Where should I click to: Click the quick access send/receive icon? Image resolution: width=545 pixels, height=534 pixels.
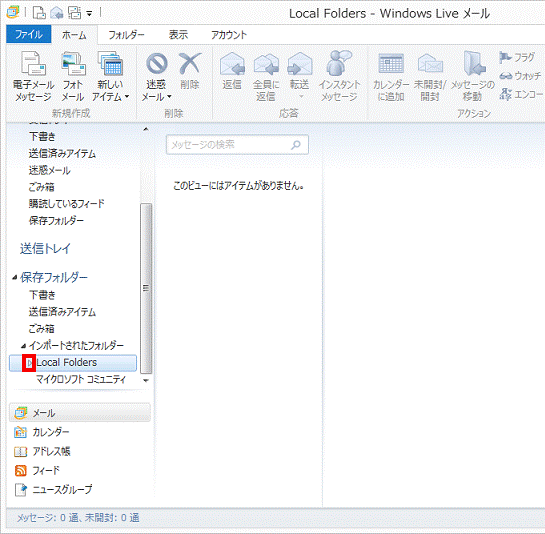tap(74, 13)
